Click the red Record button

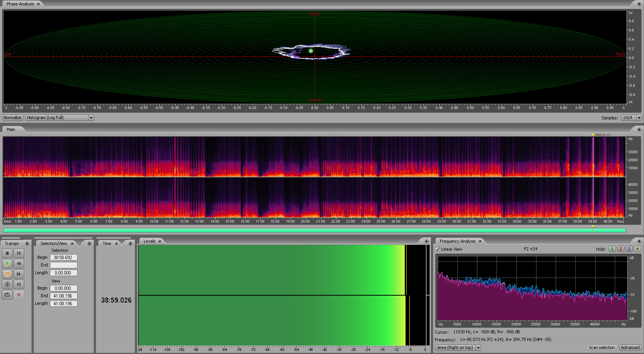[x=18, y=294]
